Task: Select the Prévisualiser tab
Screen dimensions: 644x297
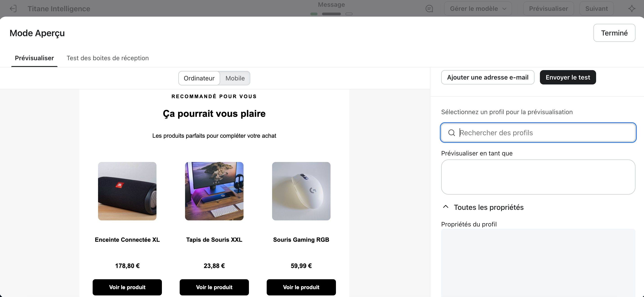Action: pos(34,58)
